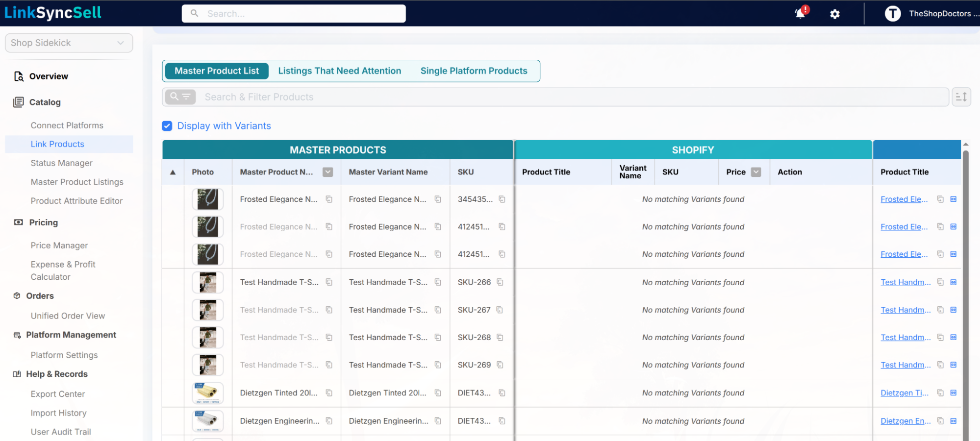Uncheck Display with Variants checkbox
The image size is (980, 441).
167,126
